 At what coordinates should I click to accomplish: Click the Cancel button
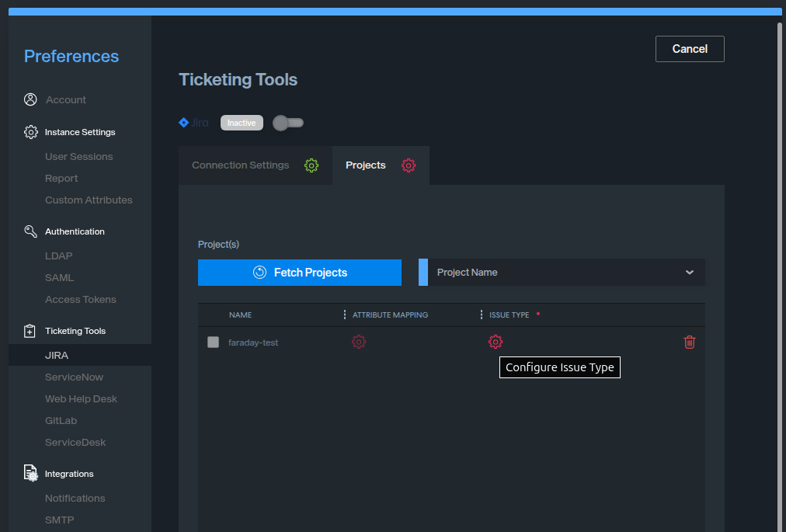689,49
